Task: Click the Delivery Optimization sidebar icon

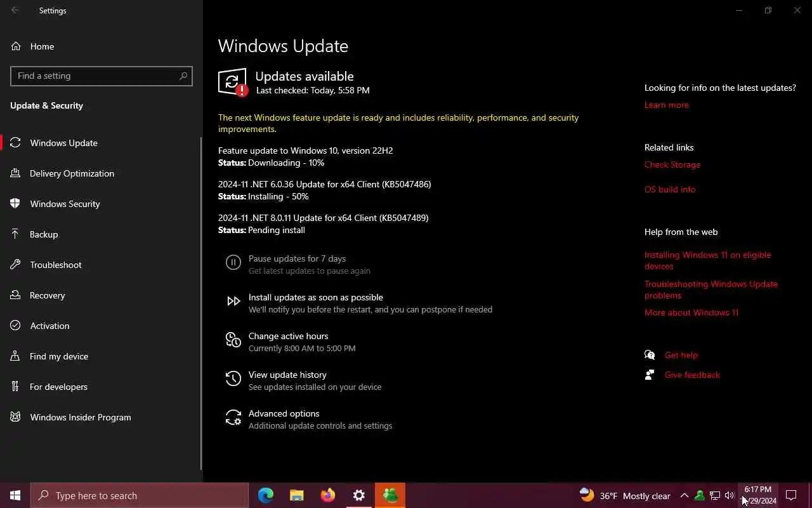Action: tap(16, 173)
